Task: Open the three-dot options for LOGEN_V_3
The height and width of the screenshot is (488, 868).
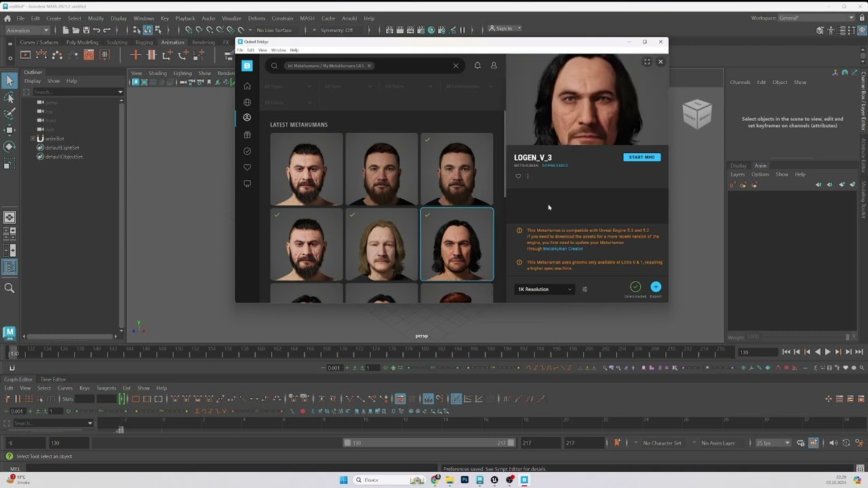Action: [528, 176]
